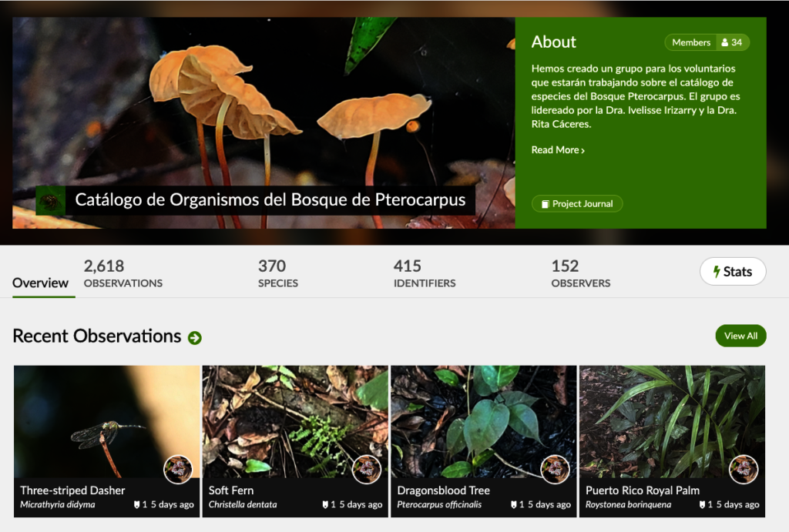
Task: Show the 370 Species tab
Action: click(277, 273)
